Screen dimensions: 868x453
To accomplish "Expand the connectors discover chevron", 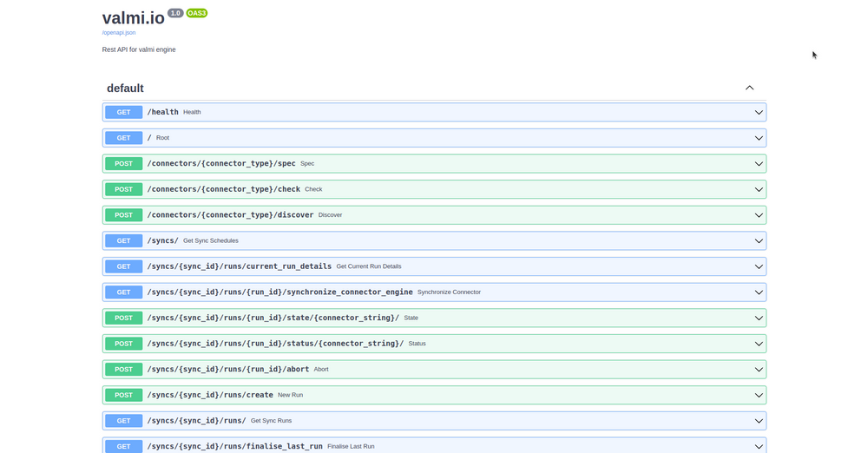I will tap(759, 215).
